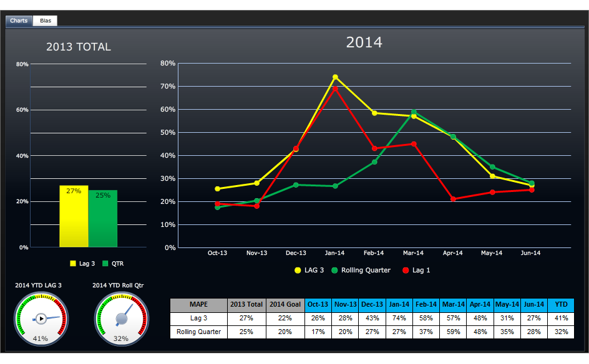The width and height of the screenshot is (589, 364).
Task: Select the 74% Jan-14 Lag 3 cell
Action: [399, 318]
